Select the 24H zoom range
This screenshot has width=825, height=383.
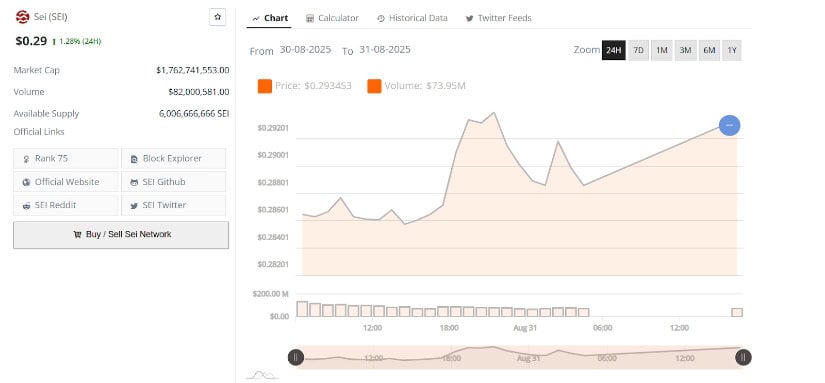pos(613,51)
